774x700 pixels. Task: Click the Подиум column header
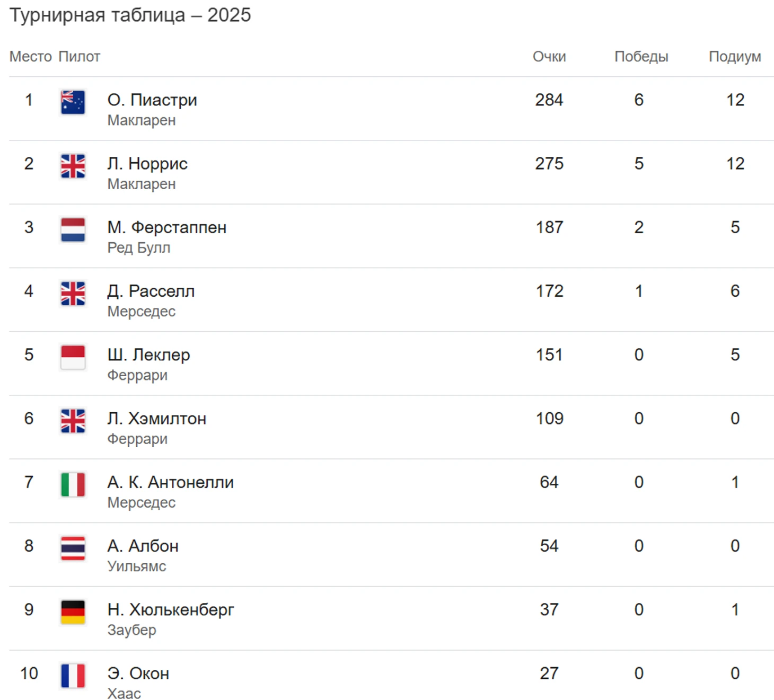(735, 57)
